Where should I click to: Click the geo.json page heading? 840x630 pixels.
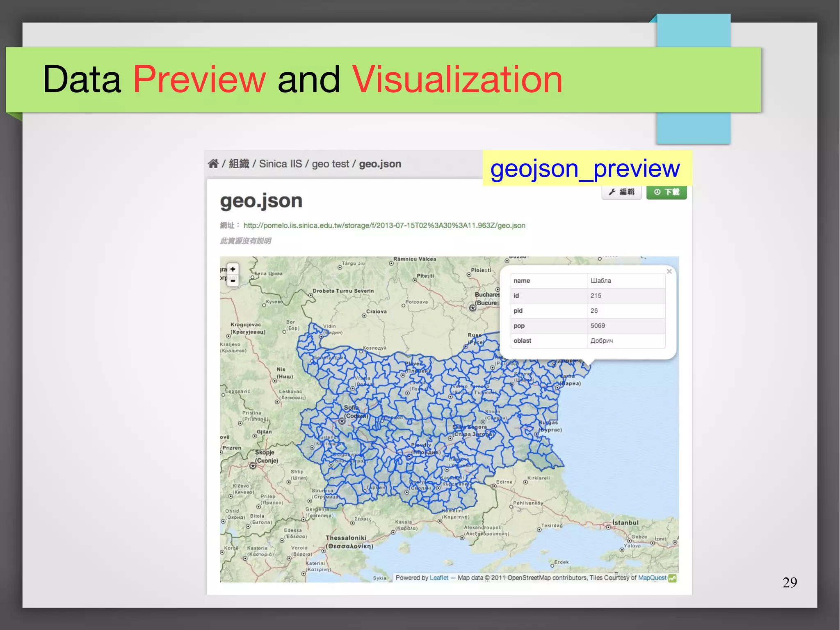261,201
